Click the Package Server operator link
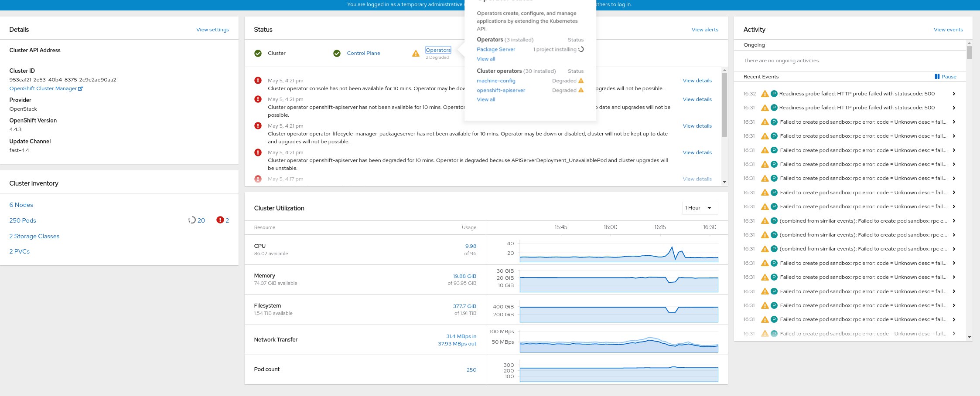Image resolution: width=980 pixels, height=396 pixels. point(496,49)
